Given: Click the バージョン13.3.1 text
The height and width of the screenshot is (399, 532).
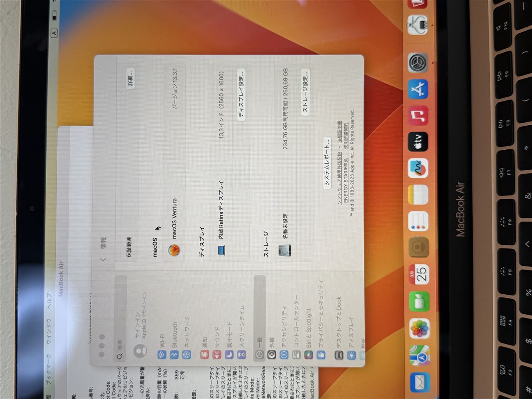Looking at the screenshot, I should click(176, 89).
